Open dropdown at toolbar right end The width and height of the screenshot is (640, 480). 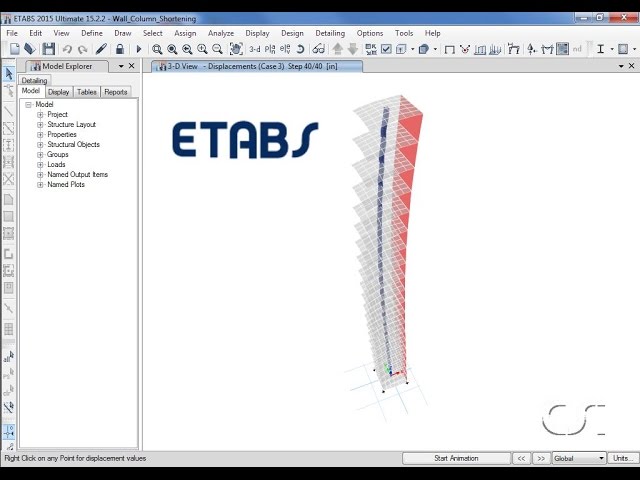point(634,49)
